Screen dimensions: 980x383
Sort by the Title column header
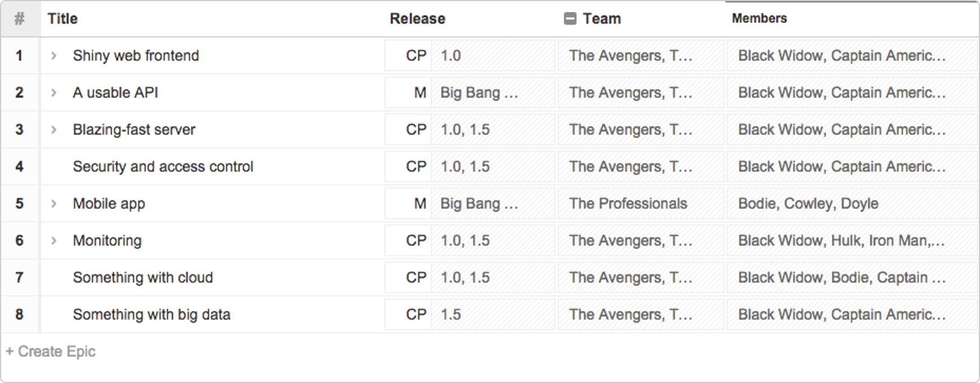[63, 19]
